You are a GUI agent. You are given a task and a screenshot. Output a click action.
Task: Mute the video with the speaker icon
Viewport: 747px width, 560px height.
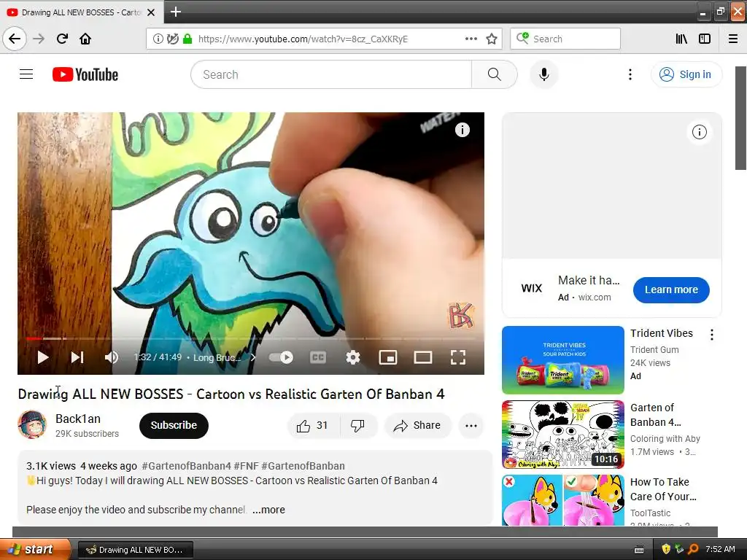112,357
